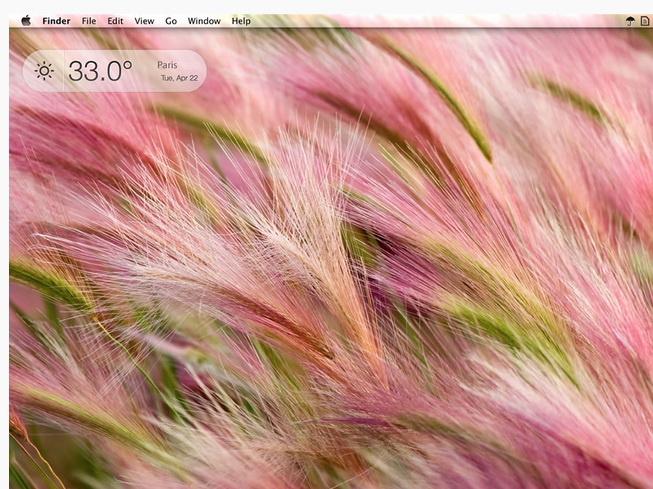Image resolution: width=653 pixels, height=489 pixels.
Task: Open the File menu
Action: coord(89,21)
